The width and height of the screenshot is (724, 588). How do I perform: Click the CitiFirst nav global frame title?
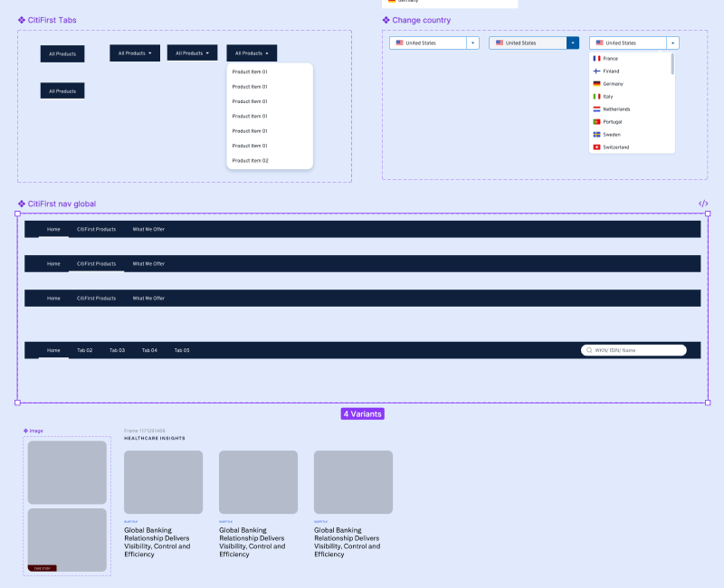pos(62,204)
